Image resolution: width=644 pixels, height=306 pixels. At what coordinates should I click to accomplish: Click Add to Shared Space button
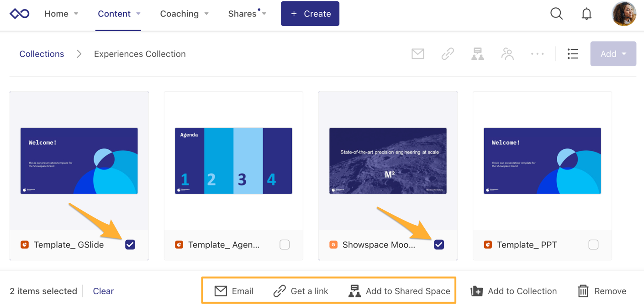[x=399, y=291]
